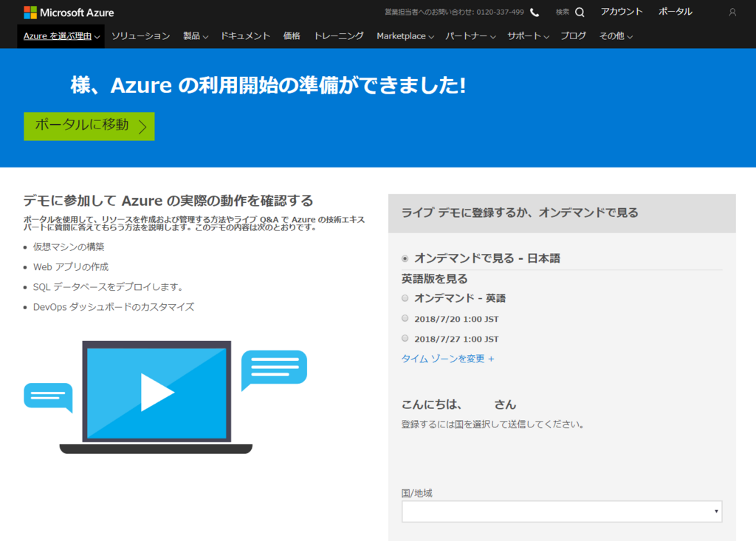Expand the サポート dropdown menu

528,36
